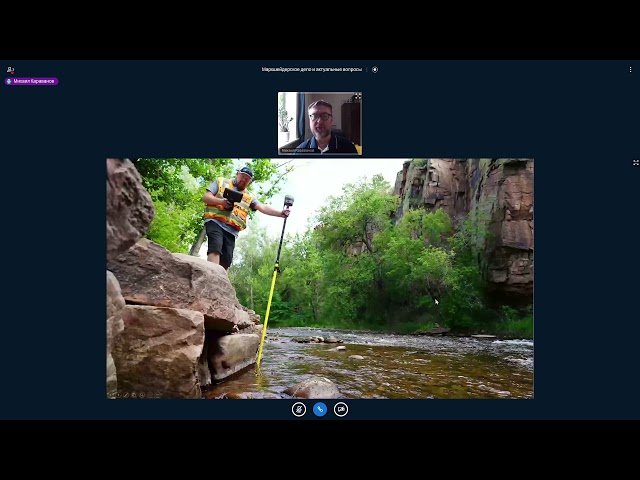The width and height of the screenshot is (640, 480).
Task: Click the Михаил Караванов talking indicator
Action: 32,81
